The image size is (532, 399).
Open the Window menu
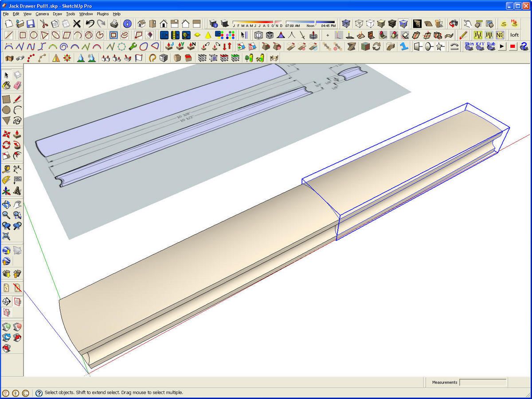pyautogui.click(x=86, y=14)
